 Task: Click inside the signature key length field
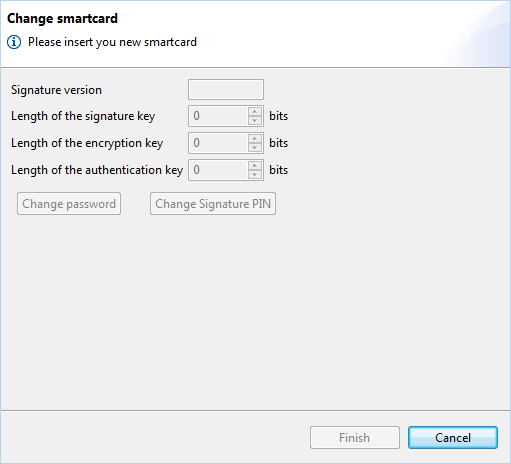218,116
